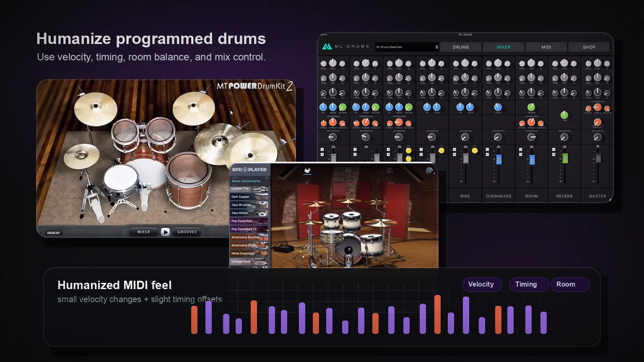Open the MIDI tab in ML Drums
The image size is (644, 362).
tap(546, 47)
